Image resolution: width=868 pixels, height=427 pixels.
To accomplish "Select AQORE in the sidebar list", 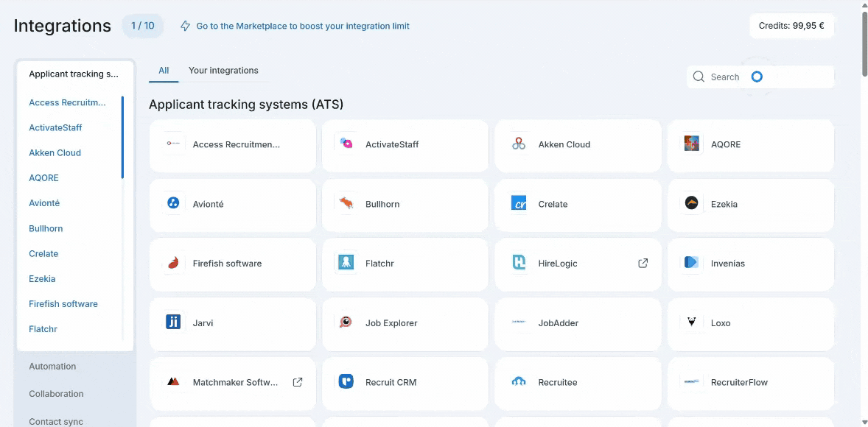I will pos(43,178).
